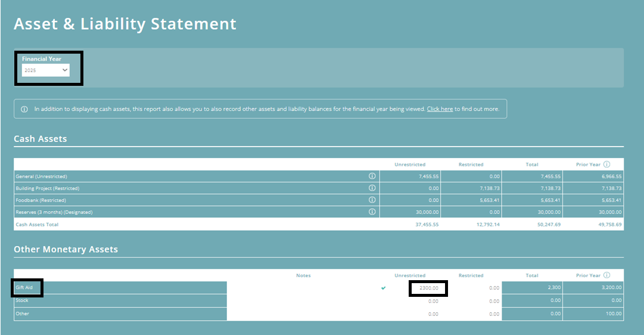The image size is (644, 335).
Task: Click the Other row notes field
Action: [x=303, y=314]
